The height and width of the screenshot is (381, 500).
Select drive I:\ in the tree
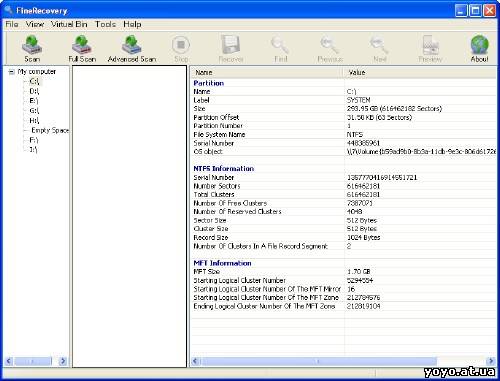33,150
